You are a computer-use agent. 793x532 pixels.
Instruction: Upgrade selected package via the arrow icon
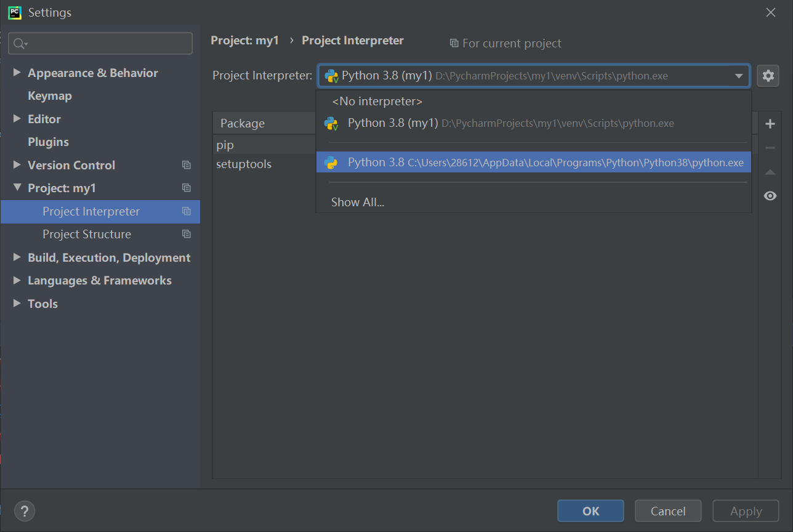pyautogui.click(x=770, y=172)
